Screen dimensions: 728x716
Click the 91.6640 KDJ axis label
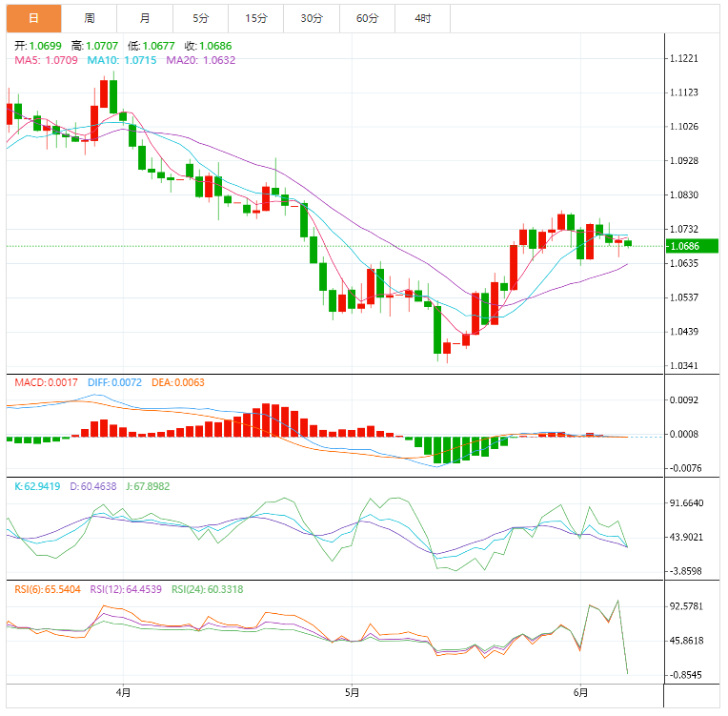click(686, 503)
